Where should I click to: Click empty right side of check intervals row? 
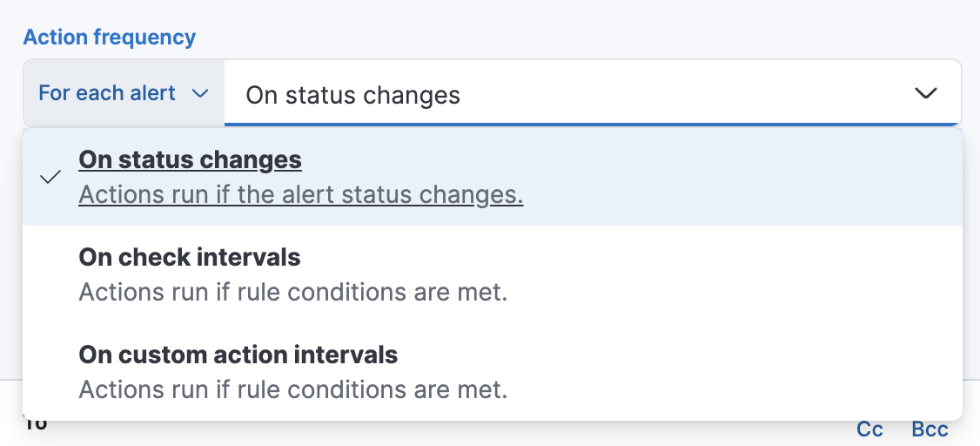pyautogui.click(x=740, y=274)
